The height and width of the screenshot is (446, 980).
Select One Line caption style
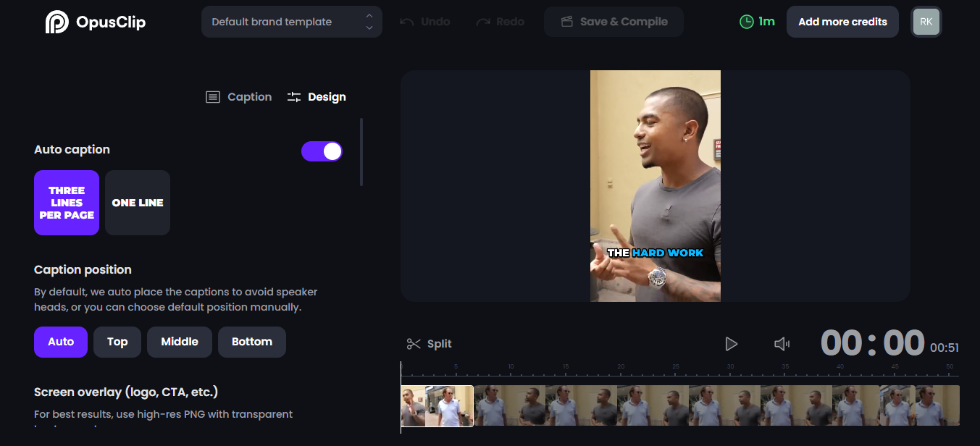coord(138,203)
